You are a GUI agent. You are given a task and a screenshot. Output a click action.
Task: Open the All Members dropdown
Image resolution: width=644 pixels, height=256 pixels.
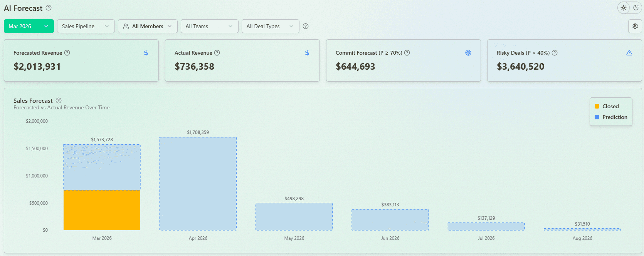(148, 26)
